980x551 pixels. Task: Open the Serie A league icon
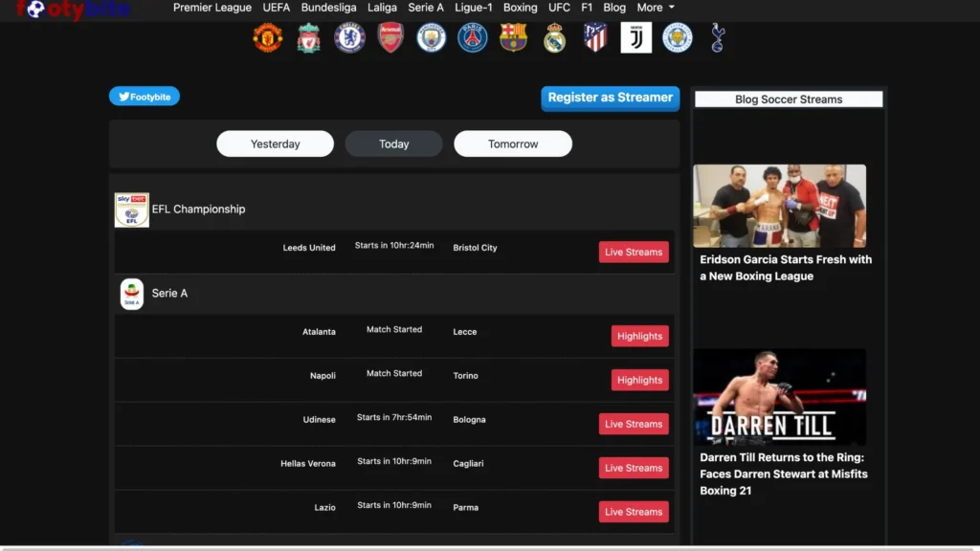[131, 294]
